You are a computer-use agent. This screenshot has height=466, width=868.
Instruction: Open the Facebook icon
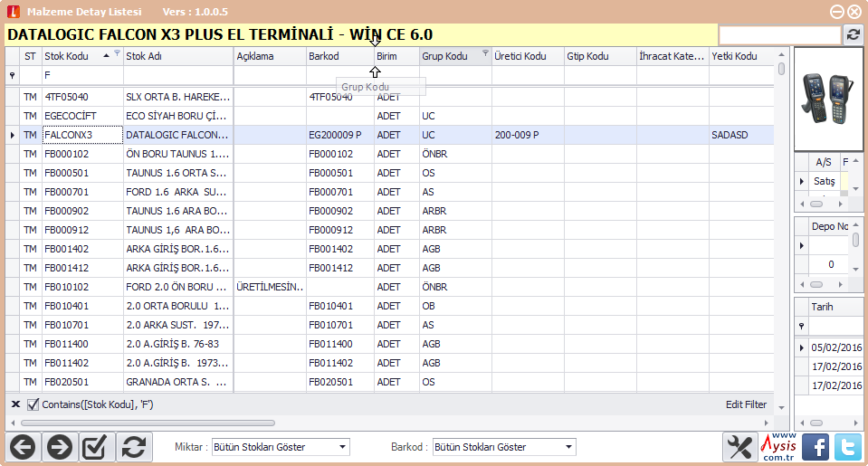[816, 447]
